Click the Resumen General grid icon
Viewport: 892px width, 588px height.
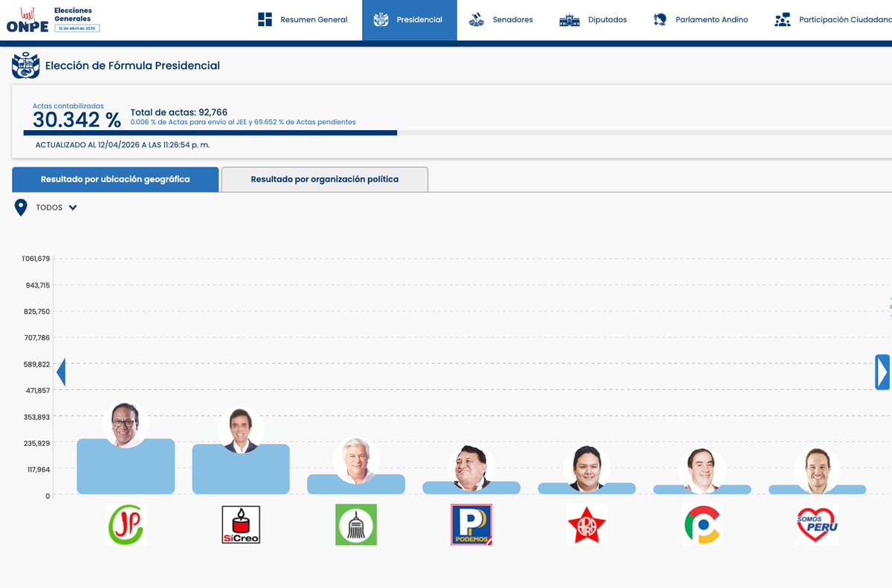265,19
